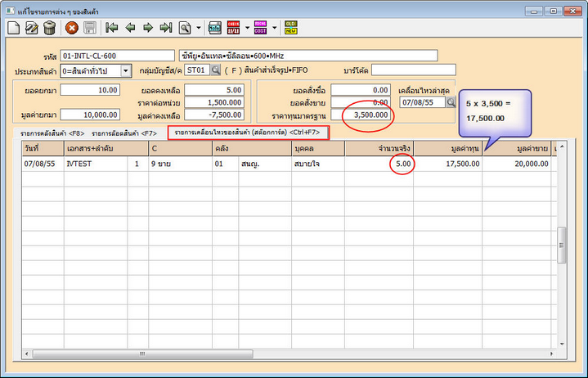Click the Edit record icon
This screenshot has width=588, height=378.
pos(31,28)
